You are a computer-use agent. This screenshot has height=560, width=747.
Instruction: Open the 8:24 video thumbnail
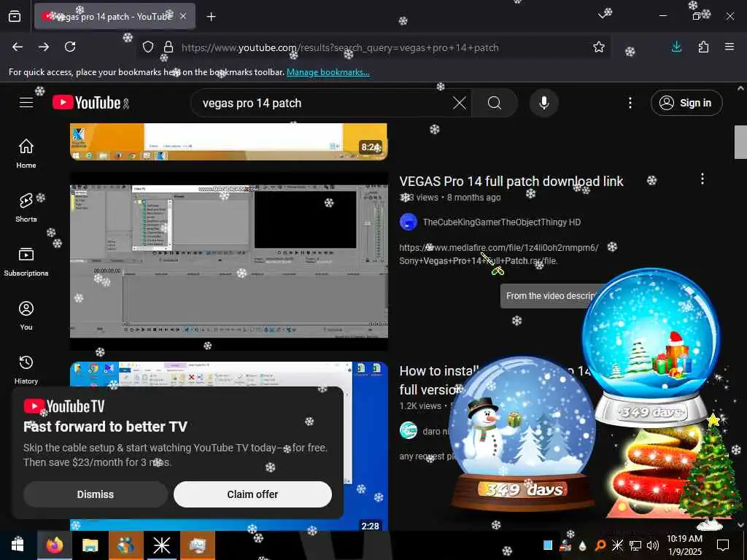point(228,141)
